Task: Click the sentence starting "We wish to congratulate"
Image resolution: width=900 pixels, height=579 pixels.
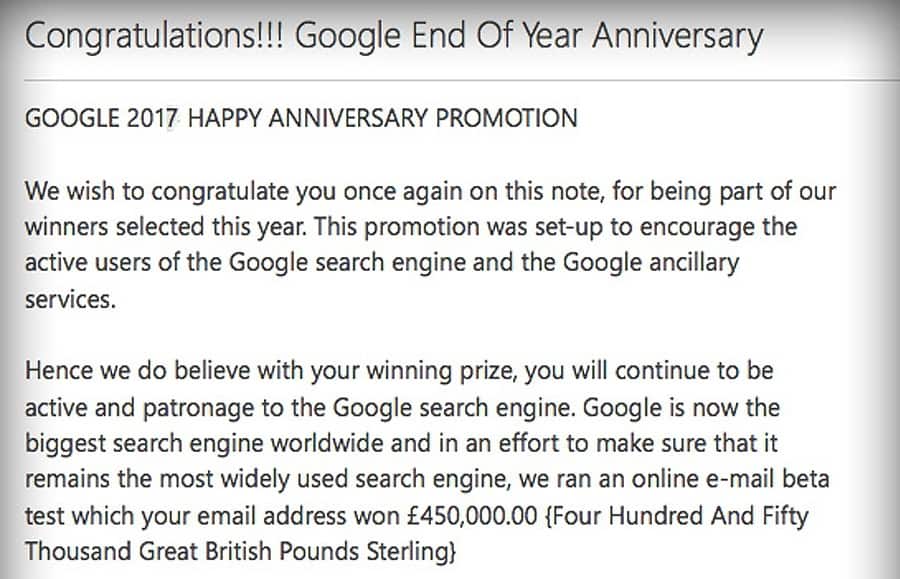Action: 430,192
